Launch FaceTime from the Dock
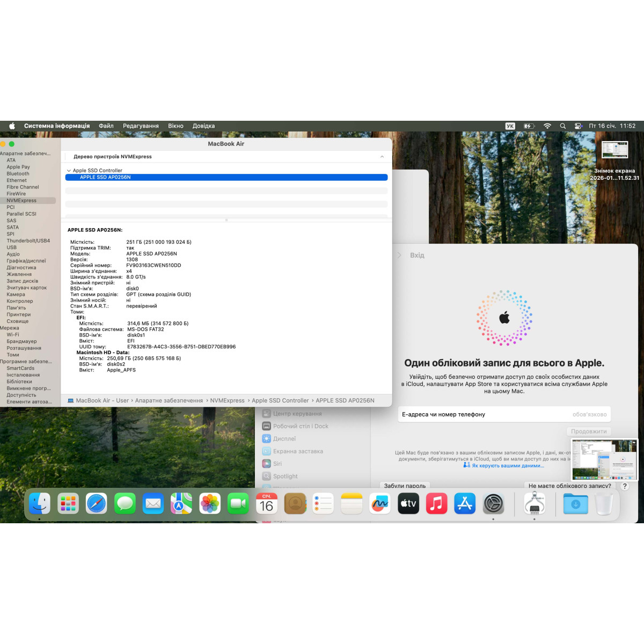 (238, 503)
